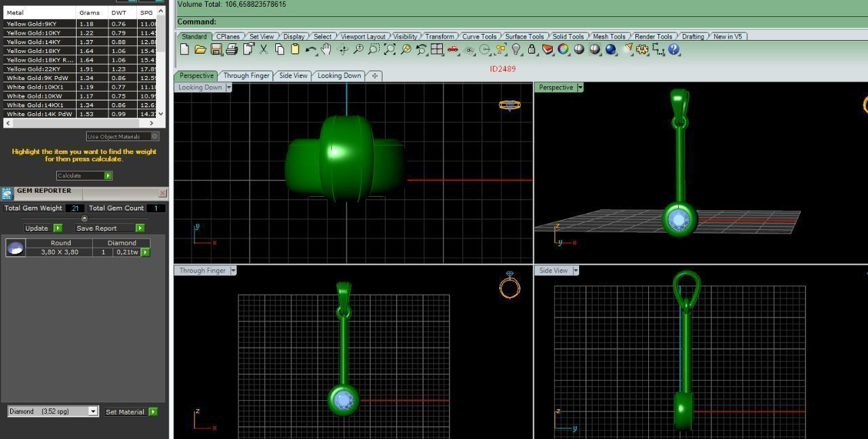Image resolution: width=868 pixels, height=439 pixels.
Task: Click the Dimension tool icon
Action: pyautogui.click(x=658, y=49)
